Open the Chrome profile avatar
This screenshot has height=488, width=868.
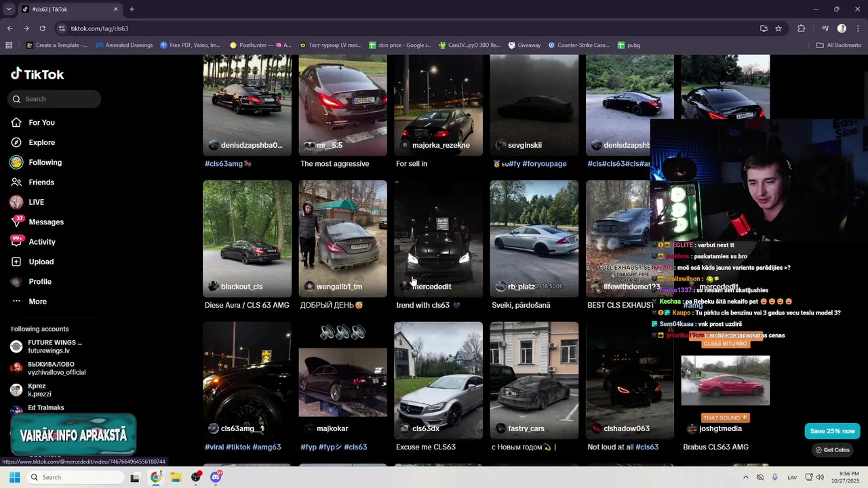tap(842, 28)
